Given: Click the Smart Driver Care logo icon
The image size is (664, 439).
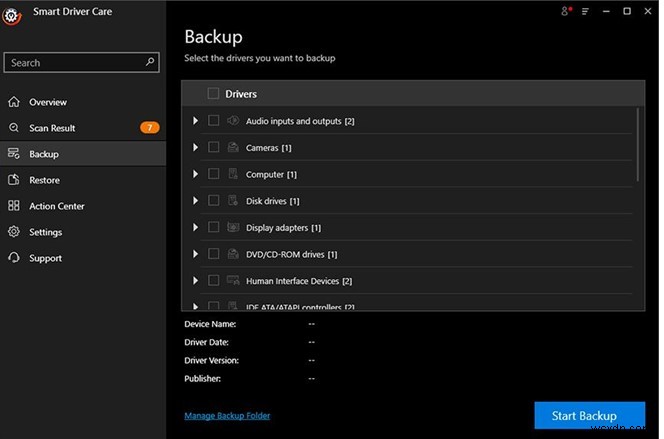Looking at the screenshot, I should pyautogui.click(x=12, y=14).
